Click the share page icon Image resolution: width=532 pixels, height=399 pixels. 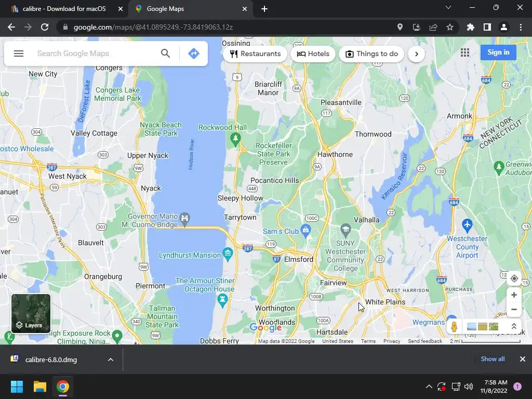pos(433,27)
